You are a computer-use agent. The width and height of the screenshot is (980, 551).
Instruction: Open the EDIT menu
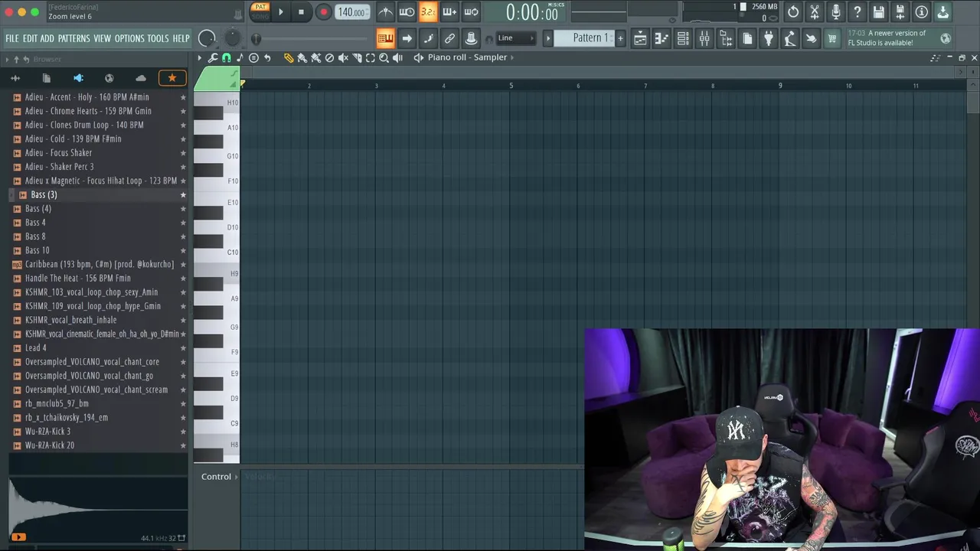(30, 38)
